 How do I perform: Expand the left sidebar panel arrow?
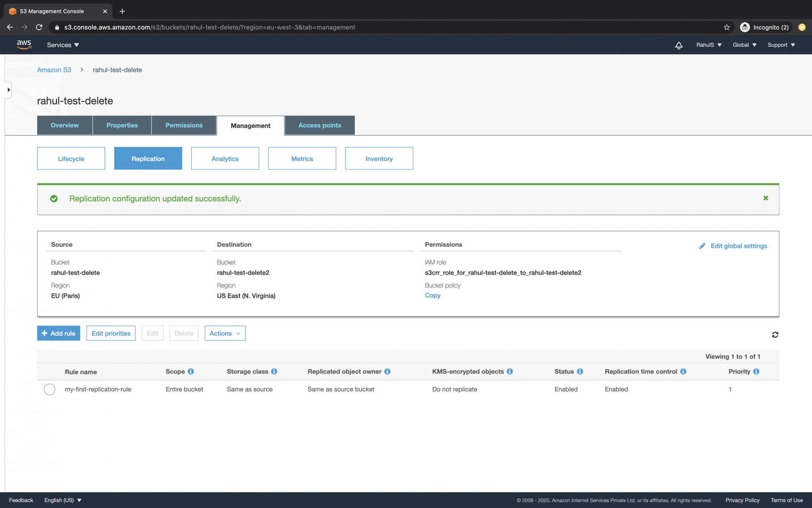pos(9,90)
